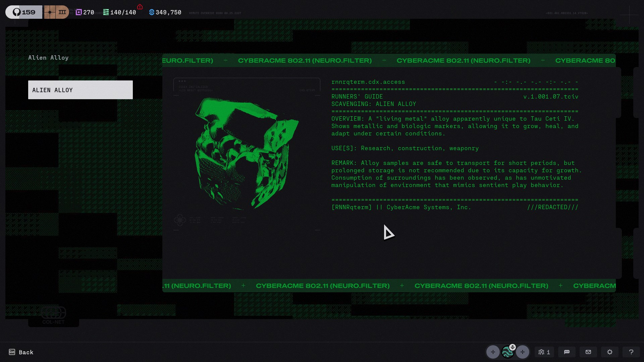Click the "///REDACTED///" footer text

coord(553,207)
